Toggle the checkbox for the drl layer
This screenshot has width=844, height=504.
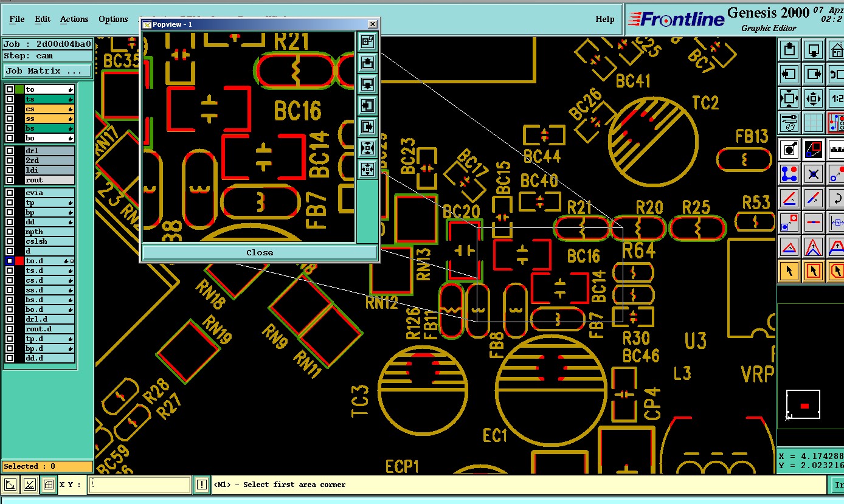click(10, 150)
